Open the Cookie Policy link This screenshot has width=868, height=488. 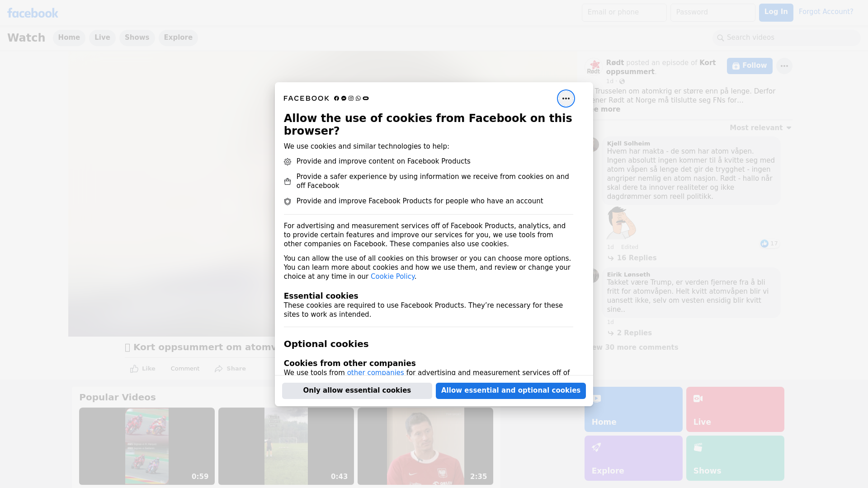click(392, 277)
